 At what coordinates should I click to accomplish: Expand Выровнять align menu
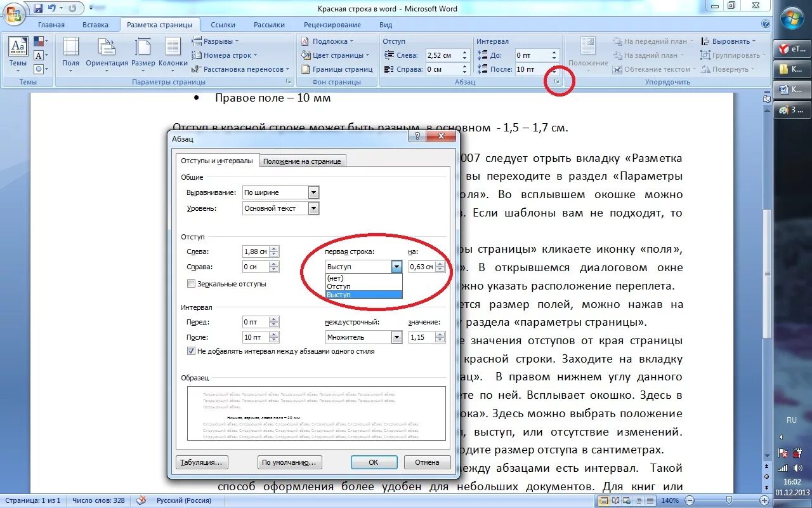click(x=728, y=41)
